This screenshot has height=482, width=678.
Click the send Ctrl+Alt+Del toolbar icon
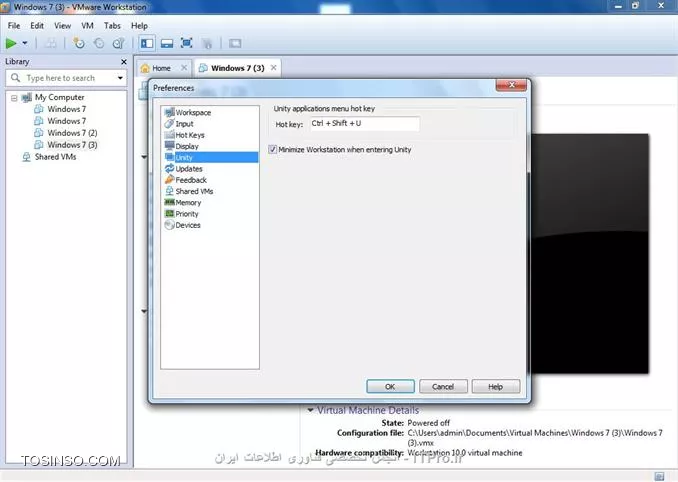coord(51,43)
